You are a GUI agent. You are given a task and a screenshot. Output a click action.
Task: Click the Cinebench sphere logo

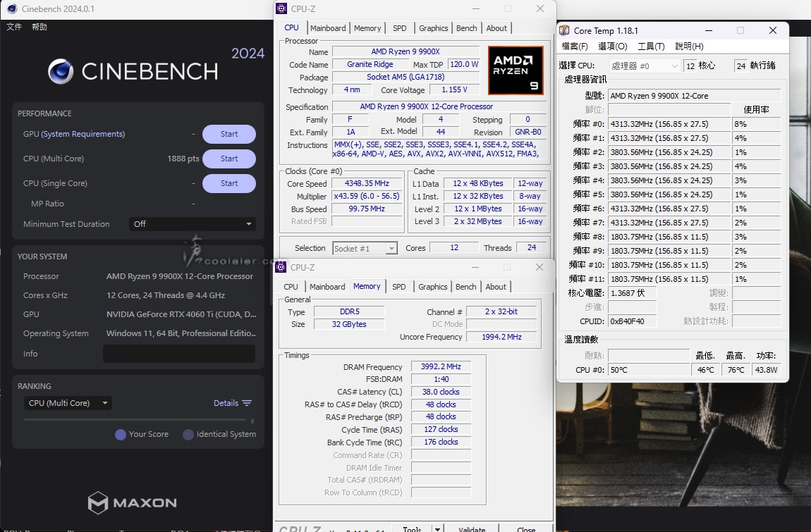[61, 71]
